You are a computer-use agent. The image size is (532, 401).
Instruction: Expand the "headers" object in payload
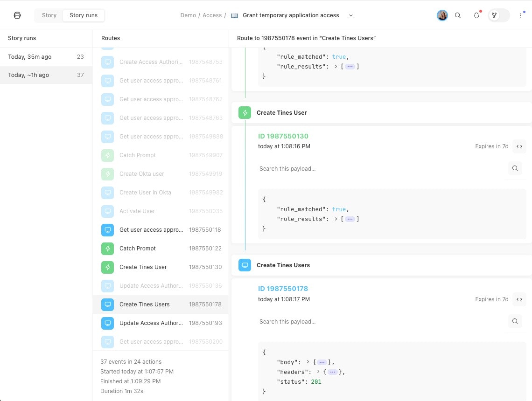[x=332, y=372]
